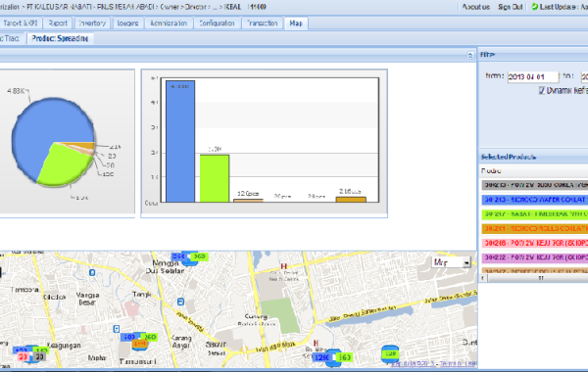
Task: Click the From date input field
Action: (x=533, y=76)
